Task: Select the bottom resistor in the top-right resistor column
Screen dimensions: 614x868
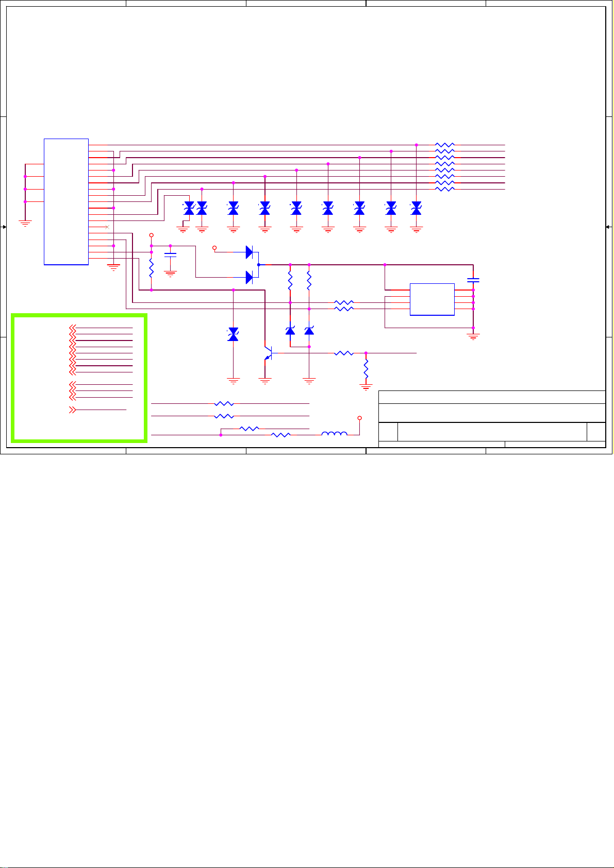Action: coord(445,189)
